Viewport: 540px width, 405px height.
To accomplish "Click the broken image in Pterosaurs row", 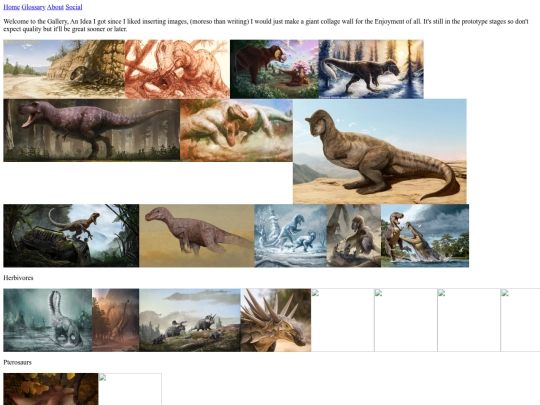I will [130, 389].
